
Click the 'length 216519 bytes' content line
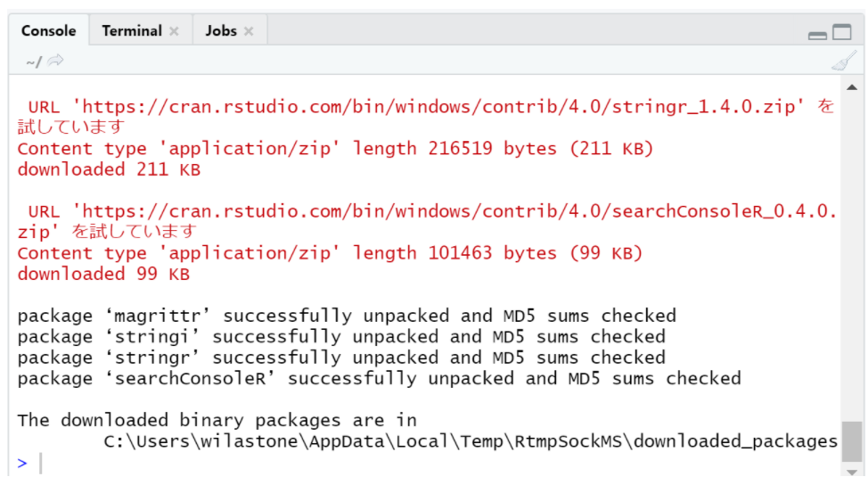tap(335, 148)
